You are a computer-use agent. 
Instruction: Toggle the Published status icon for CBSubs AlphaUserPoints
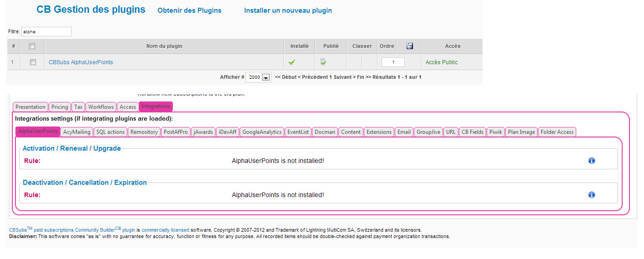(323, 62)
